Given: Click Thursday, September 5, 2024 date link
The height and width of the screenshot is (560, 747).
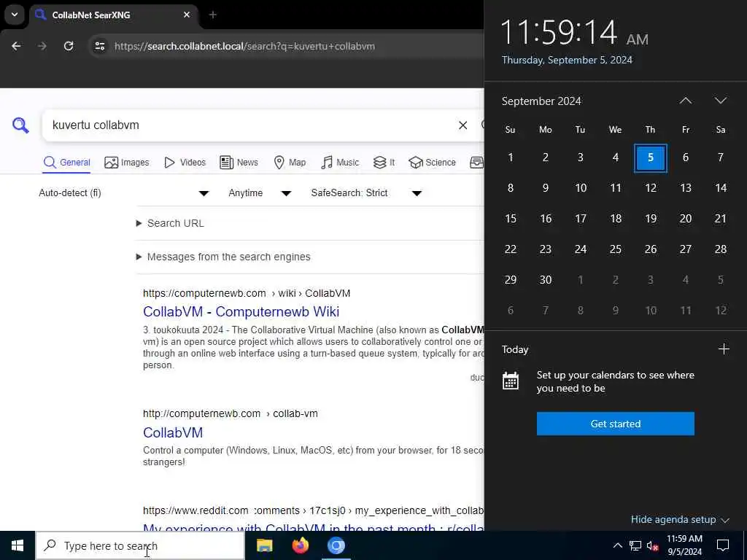Looking at the screenshot, I should (566, 60).
